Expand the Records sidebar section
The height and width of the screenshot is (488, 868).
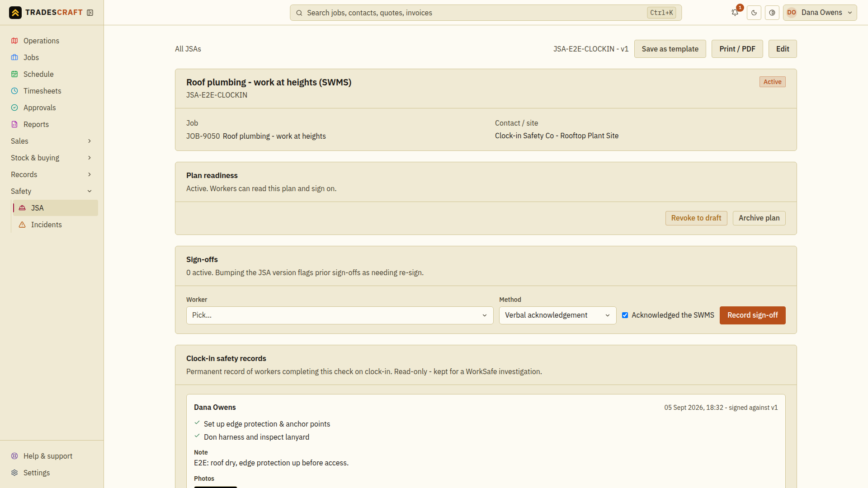[52, 174]
